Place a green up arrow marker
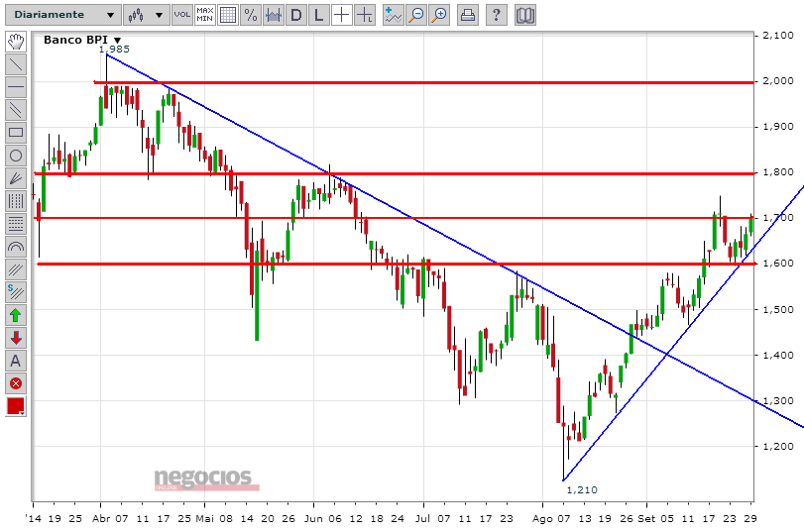This screenshot has width=804, height=532. pos(16,315)
